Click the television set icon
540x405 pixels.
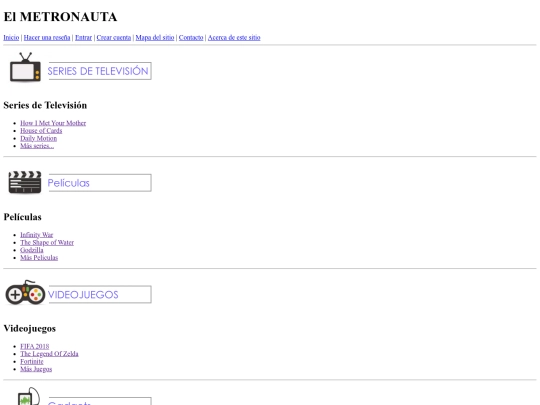pyautogui.click(x=25, y=68)
